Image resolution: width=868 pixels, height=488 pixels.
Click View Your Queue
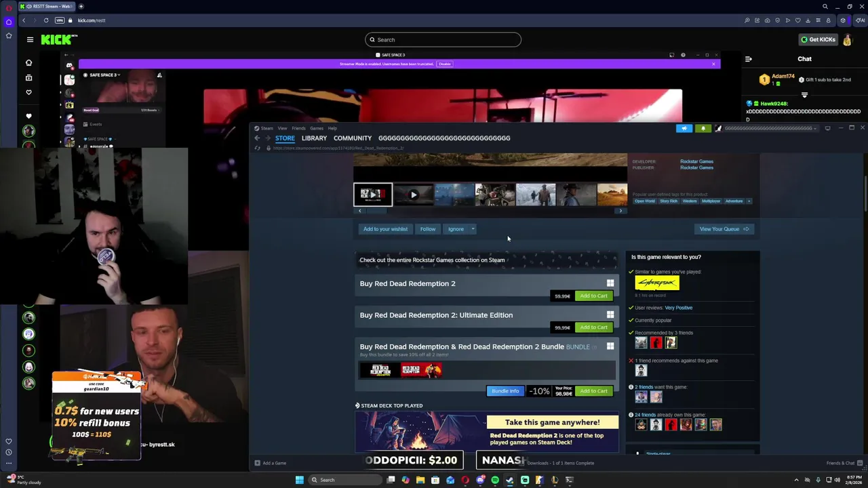(x=724, y=229)
